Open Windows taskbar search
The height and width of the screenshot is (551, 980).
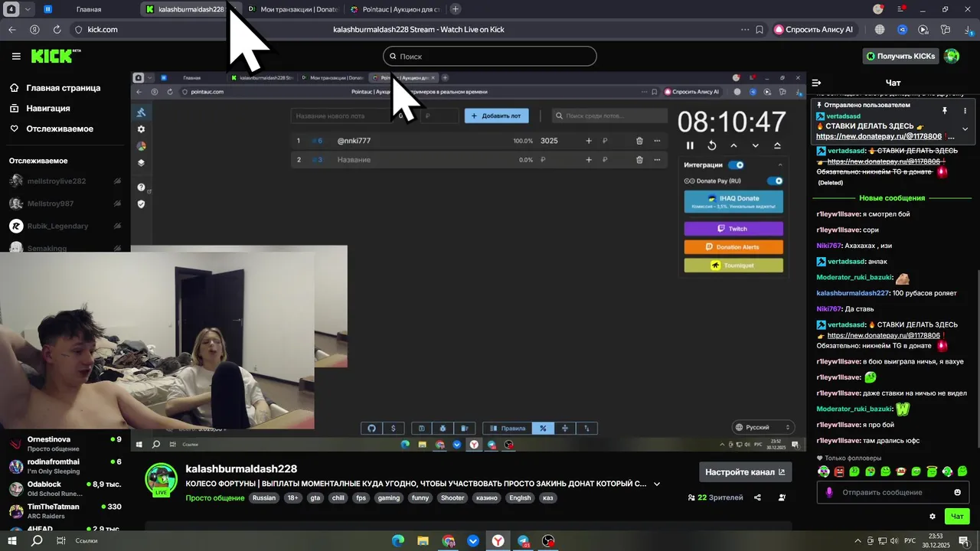coord(37,540)
